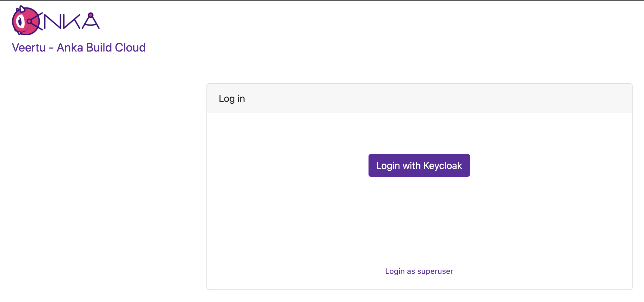Click the Log in card header bar
The image size is (644, 302).
419,98
